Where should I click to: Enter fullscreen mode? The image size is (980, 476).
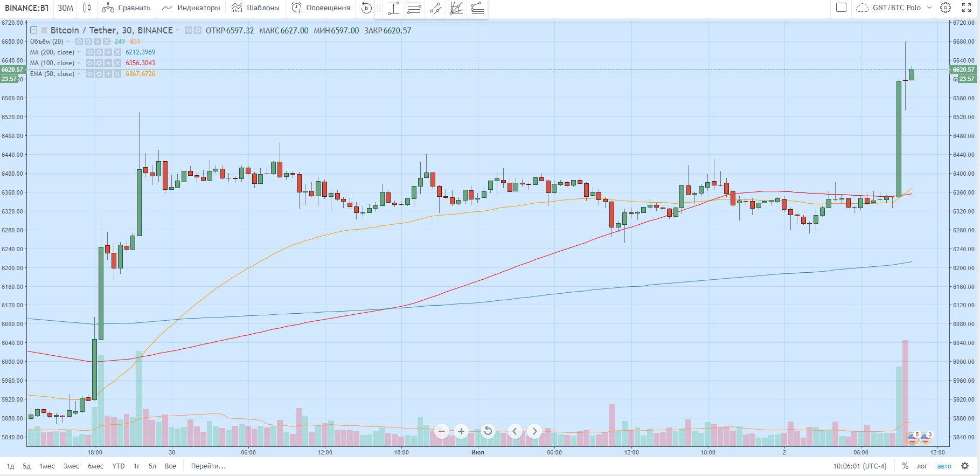pos(967,8)
